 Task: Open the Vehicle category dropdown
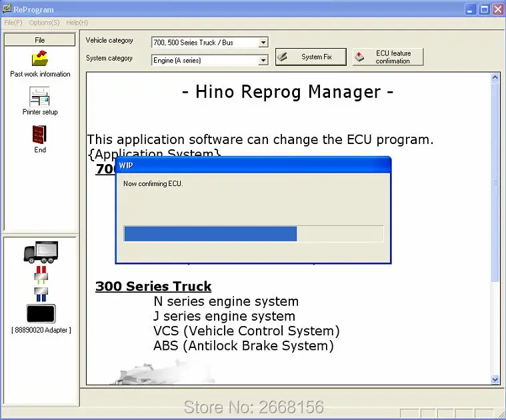click(210, 42)
